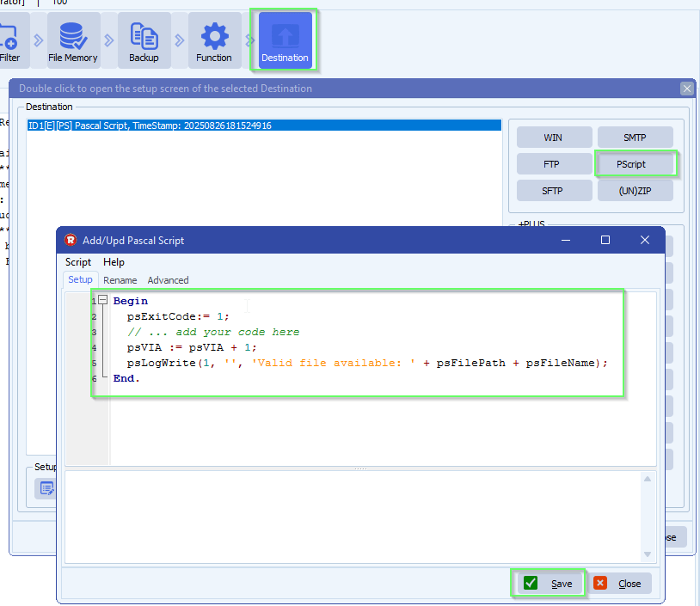The image size is (700, 606).
Task: Click the psExitCode line in editor
Action: (x=178, y=316)
